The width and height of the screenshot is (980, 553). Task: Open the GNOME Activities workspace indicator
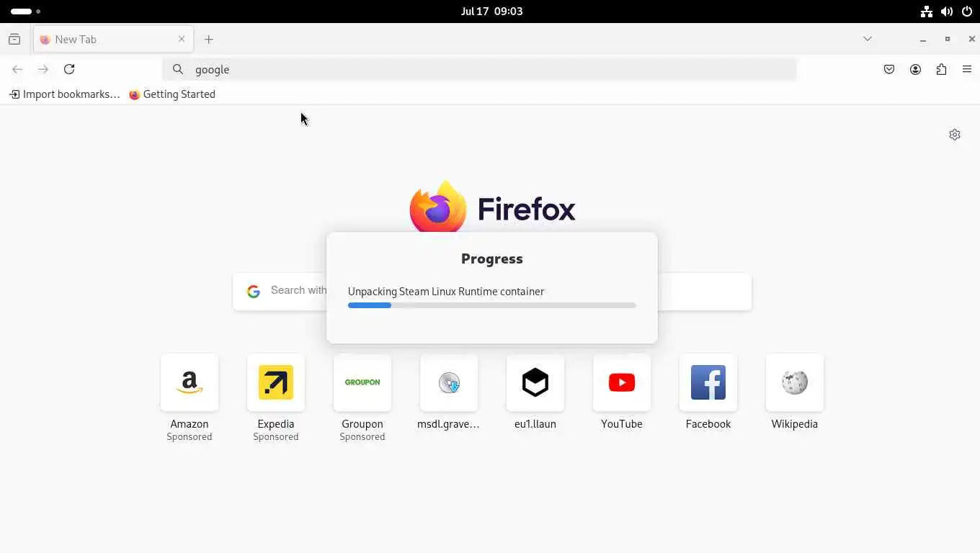point(26,12)
